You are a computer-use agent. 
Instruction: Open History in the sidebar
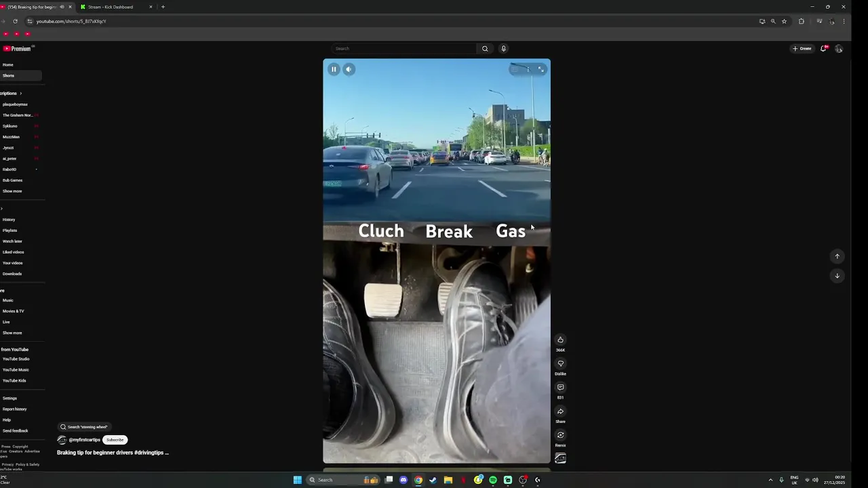click(9, 220)
